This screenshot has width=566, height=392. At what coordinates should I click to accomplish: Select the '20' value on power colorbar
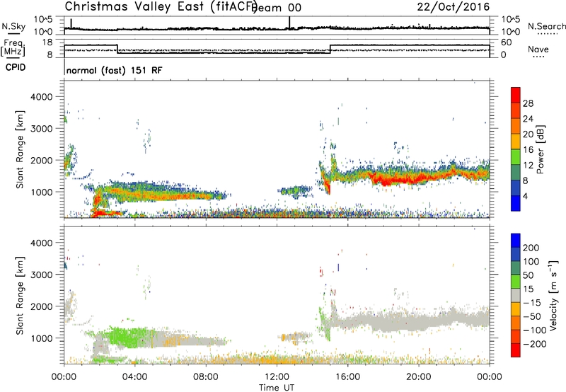coord(528,134)
